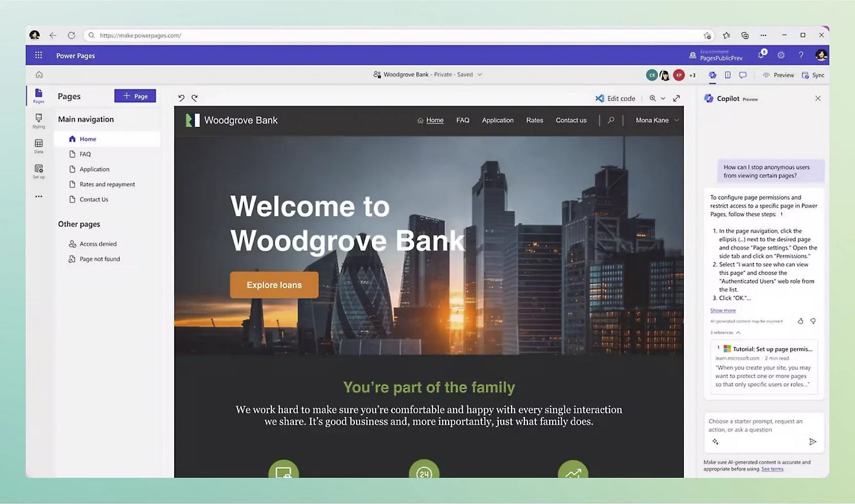Open the app launcher waffle icon
855x504 pixels.
pos(39,55)
